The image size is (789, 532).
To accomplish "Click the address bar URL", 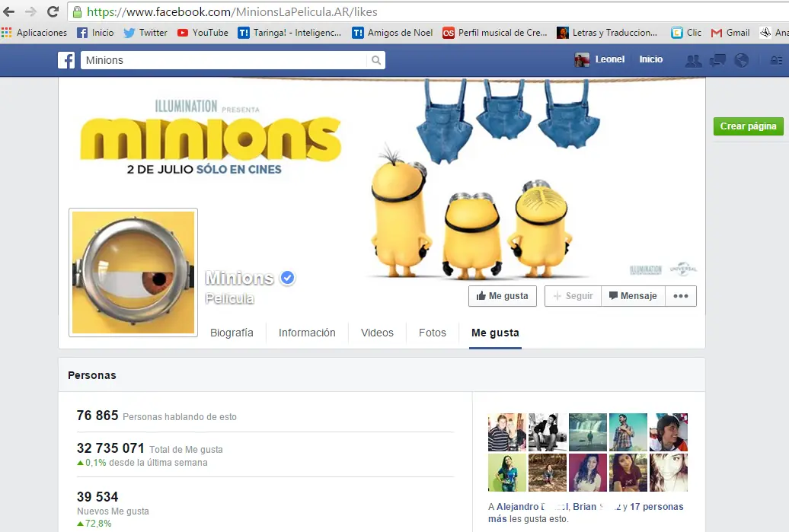I will tap(232, 11).
